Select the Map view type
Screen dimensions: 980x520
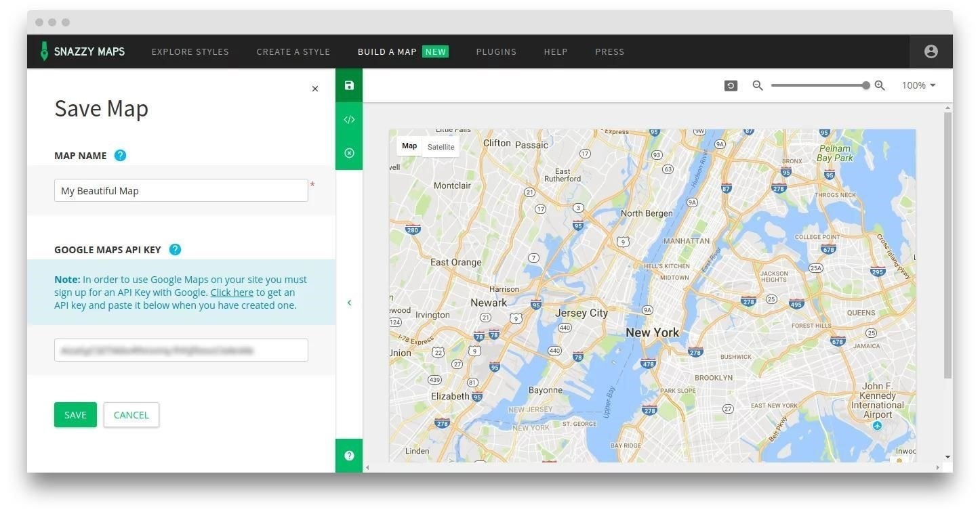click(x=409, y=146)
